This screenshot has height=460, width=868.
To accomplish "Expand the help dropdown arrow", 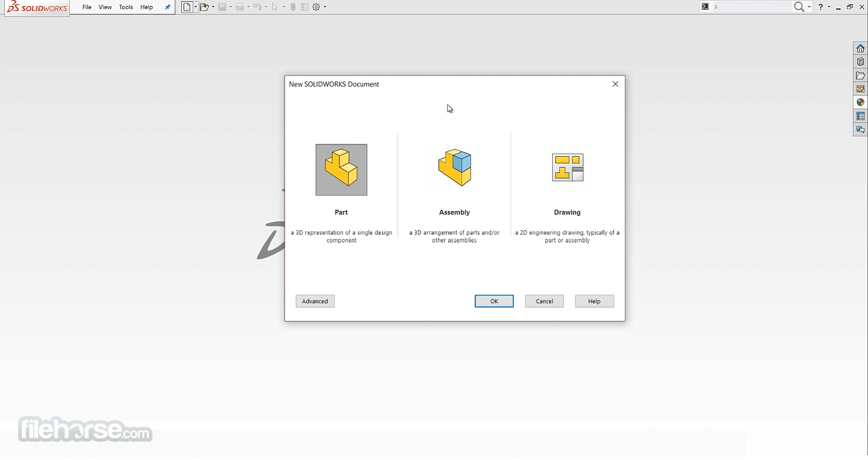I will (829, 7).
